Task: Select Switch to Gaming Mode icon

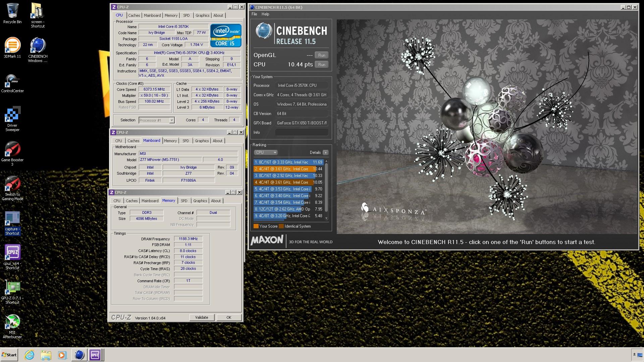Action: point(12,188)
